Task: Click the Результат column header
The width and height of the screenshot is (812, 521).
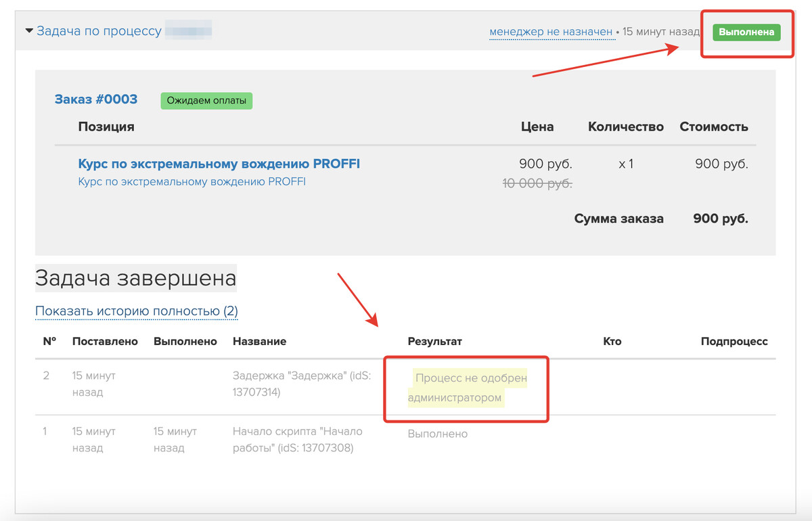Action: pos(434,342)
